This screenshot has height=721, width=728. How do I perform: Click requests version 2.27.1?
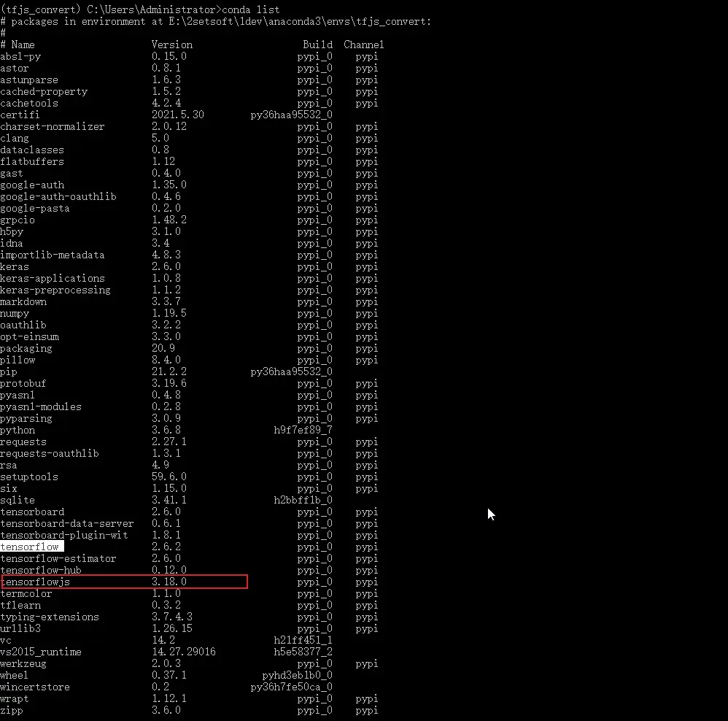pyautogui.click(x=169, y=442)
